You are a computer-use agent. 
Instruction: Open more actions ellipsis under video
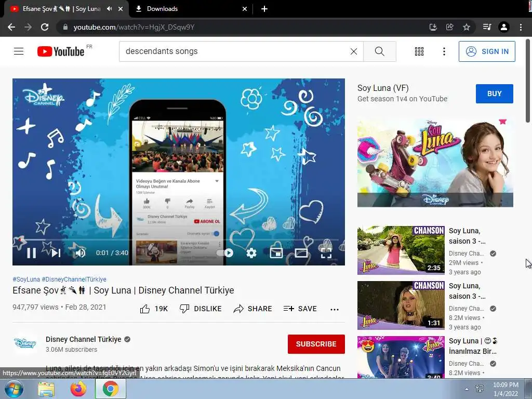pos(335,309)
